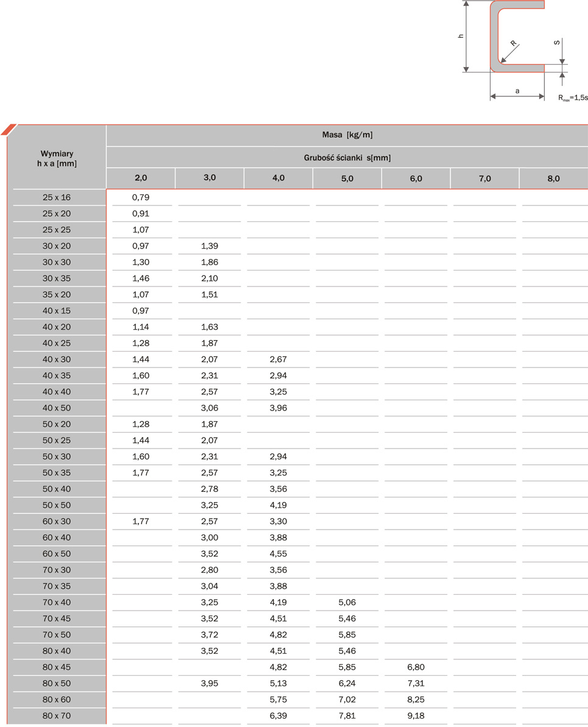Click the 40 x 30 row label

(x=57, y=360)
